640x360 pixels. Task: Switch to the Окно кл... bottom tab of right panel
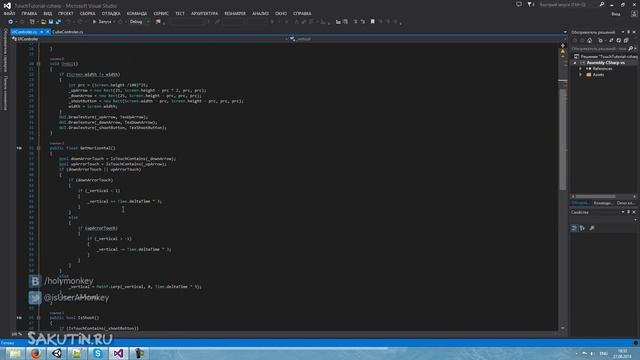click(x=626, y=203)
